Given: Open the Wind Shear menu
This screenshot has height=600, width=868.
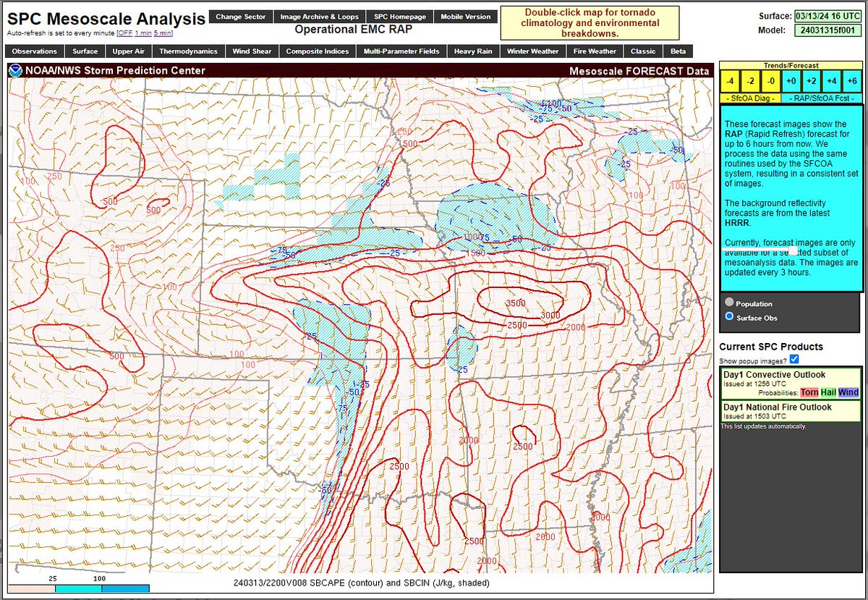Looking at the screenshot, I should point(252,51).
